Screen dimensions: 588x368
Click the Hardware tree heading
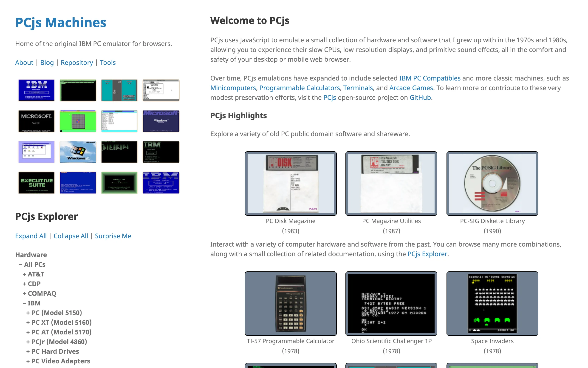click(31, 255)
